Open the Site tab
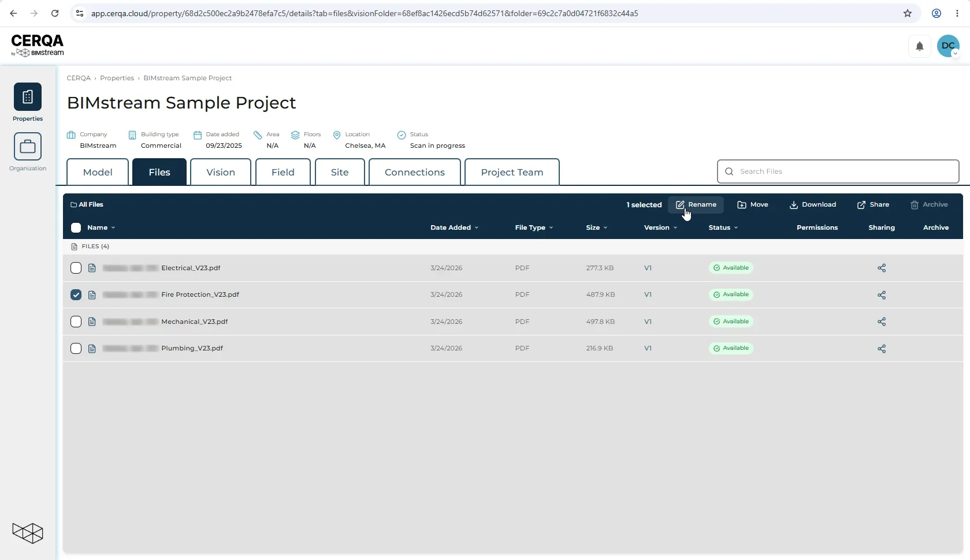 pos(340,172)
